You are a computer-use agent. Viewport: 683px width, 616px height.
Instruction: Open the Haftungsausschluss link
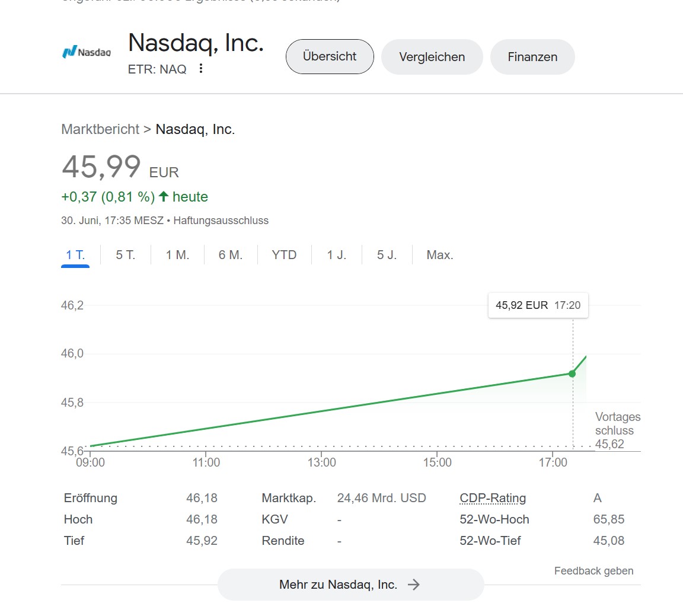pyautogui.click(x=221, y=221)
